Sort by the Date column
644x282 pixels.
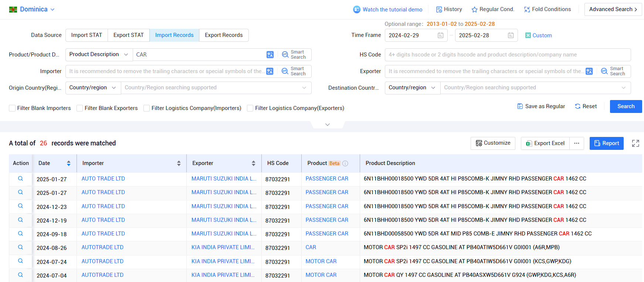click(68, 163)
